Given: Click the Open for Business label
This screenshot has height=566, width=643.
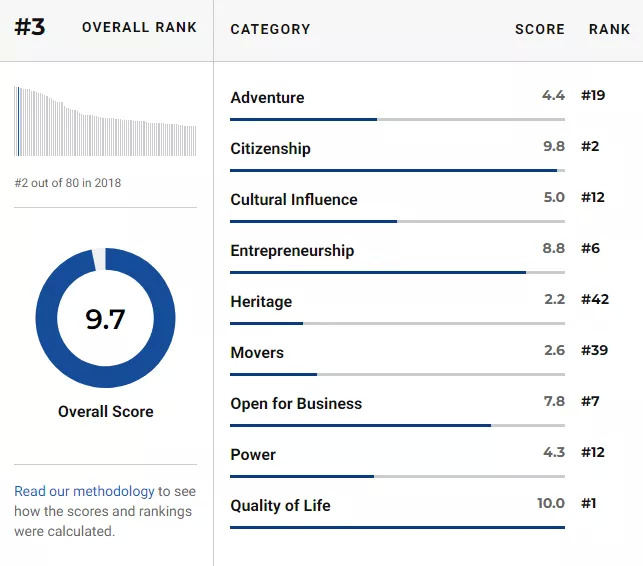Looking at the screenshot, I should tap(296, 403).
